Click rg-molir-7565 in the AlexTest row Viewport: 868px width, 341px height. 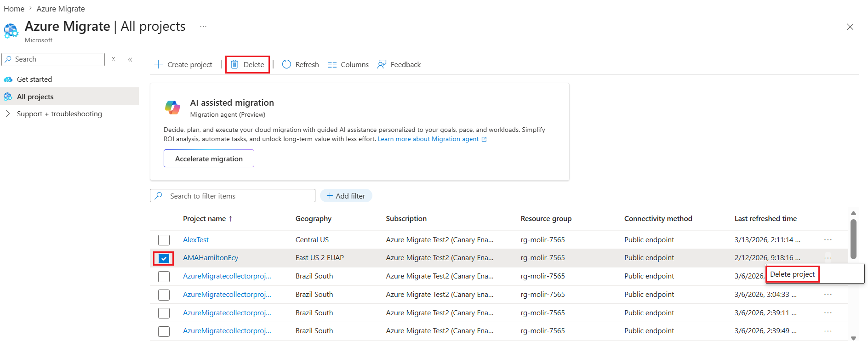543,240
